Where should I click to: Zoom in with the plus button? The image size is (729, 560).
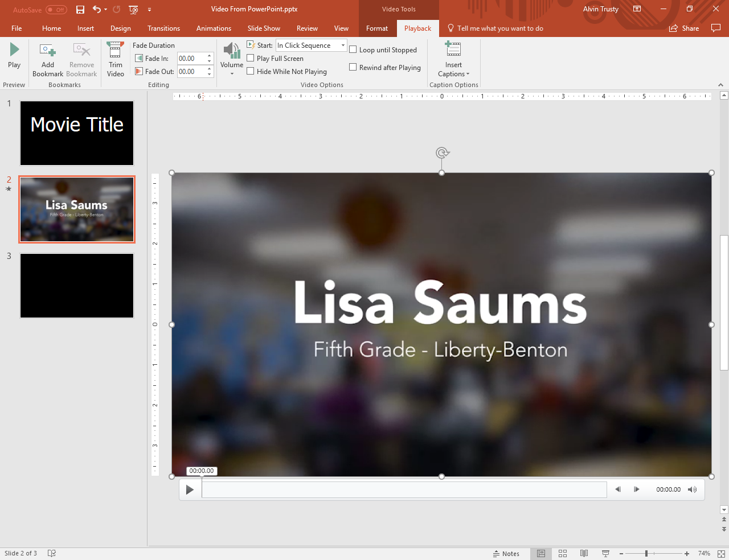[687, 554]
